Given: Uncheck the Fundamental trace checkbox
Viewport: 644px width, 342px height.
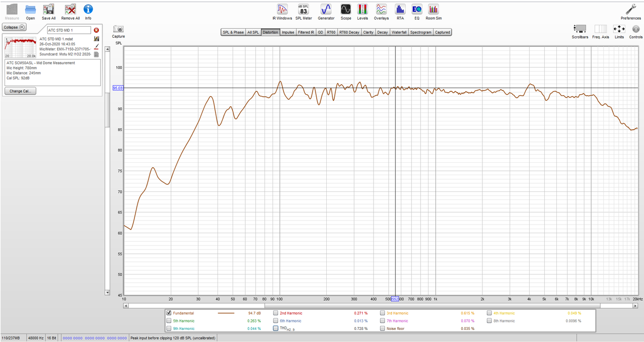Looking at the screenshot, I should point(169,313).
